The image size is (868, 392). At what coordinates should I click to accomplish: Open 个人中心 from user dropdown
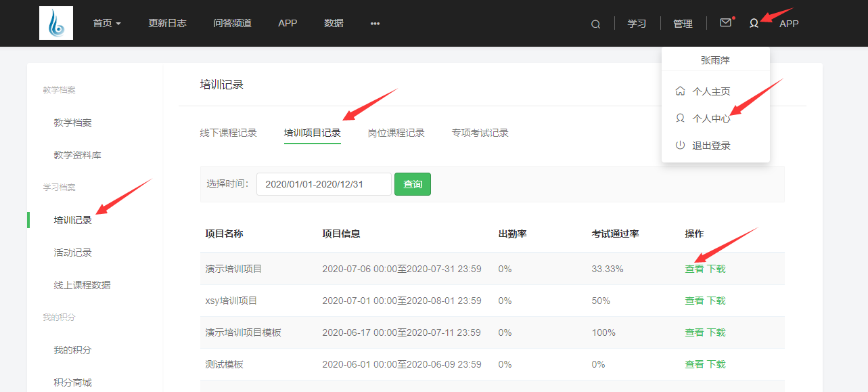711,118
